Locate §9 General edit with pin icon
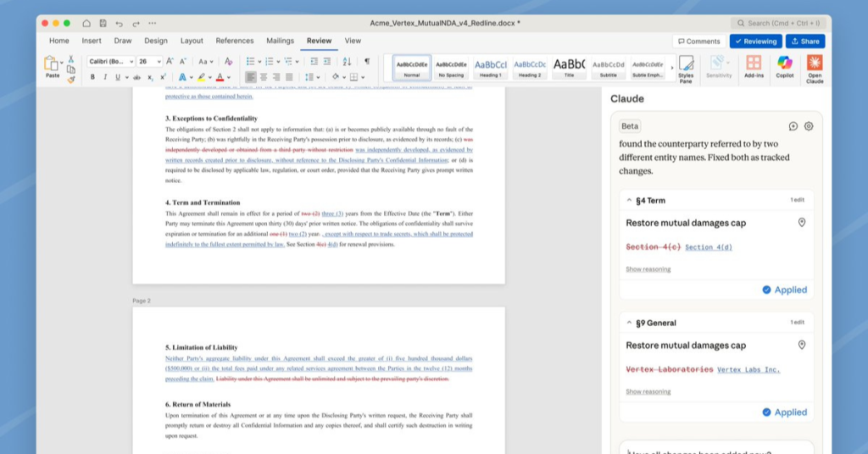868x454 pixels. click(x=802, y=345)
